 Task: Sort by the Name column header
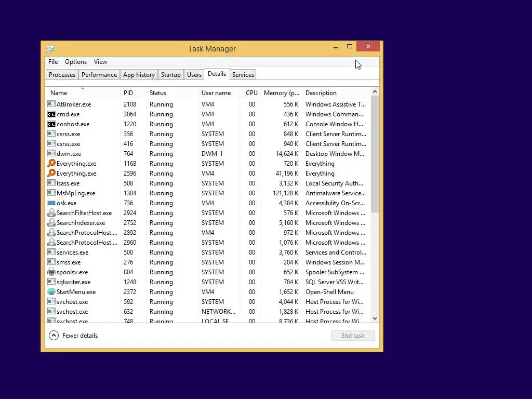(83, 92)
